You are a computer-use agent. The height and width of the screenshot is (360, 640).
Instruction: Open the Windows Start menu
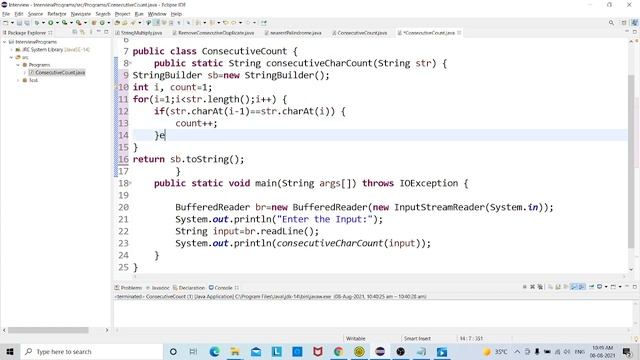(10, 351)
